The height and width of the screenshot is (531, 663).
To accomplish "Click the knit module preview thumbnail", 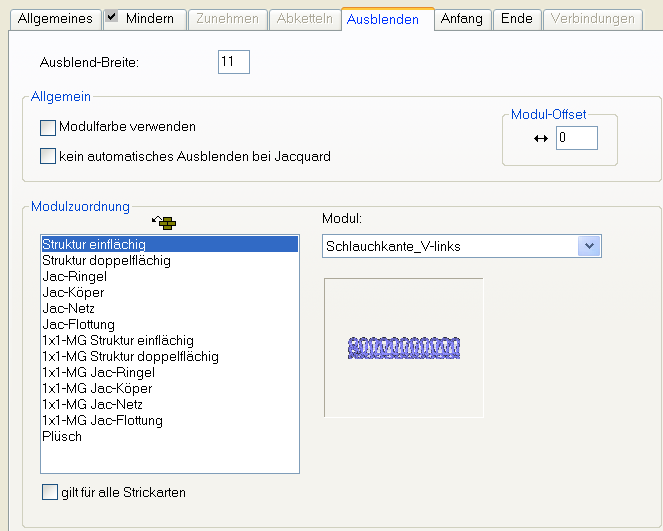I will click(x=403, y=347).
